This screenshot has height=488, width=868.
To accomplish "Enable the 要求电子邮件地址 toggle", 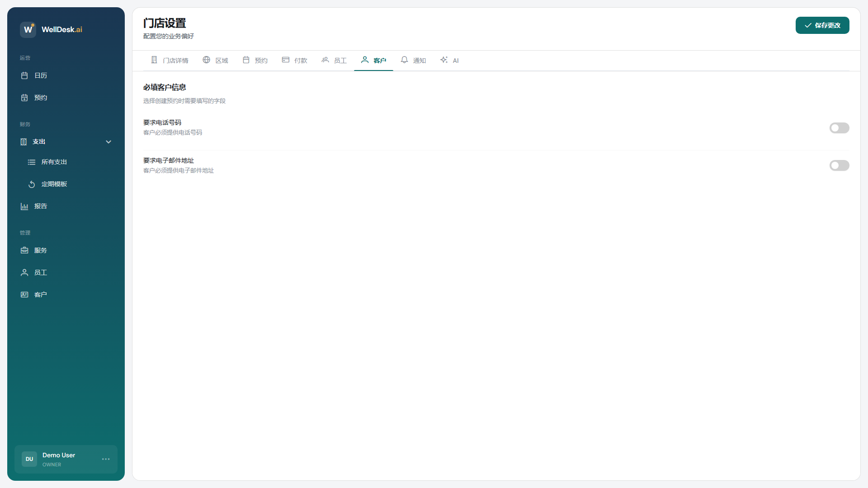I will click(839, 165).
